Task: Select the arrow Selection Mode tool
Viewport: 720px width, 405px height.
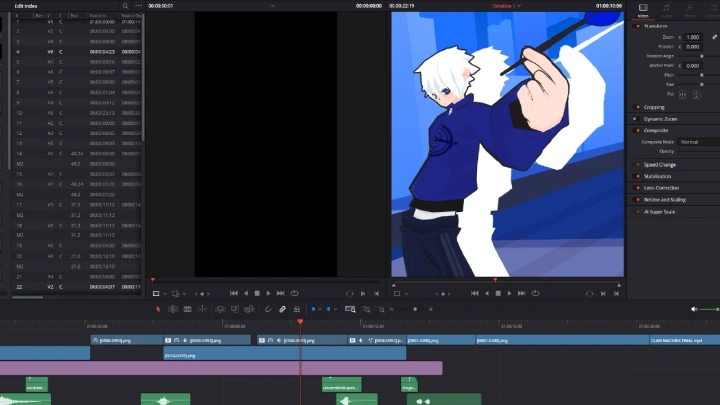Action: click(x=158, y=309)
